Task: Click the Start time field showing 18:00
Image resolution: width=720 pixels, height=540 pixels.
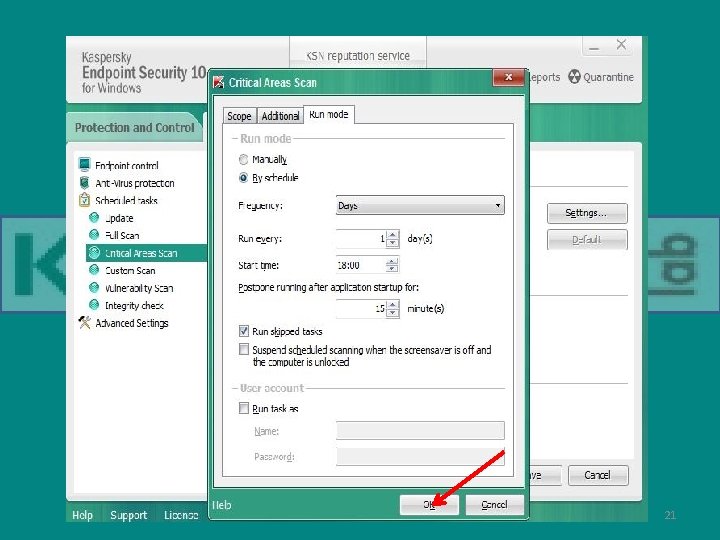Action: (361, 265)
